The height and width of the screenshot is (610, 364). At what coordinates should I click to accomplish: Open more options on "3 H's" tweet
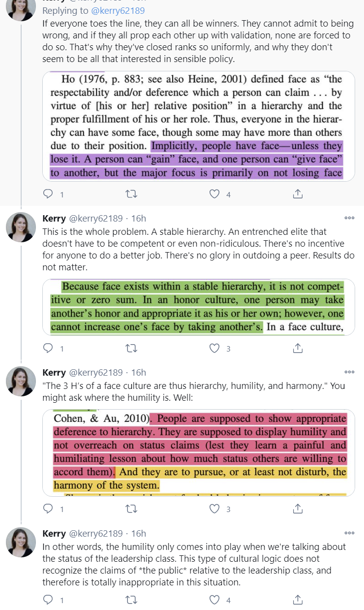pyautogui.click(x=349, y=372)
